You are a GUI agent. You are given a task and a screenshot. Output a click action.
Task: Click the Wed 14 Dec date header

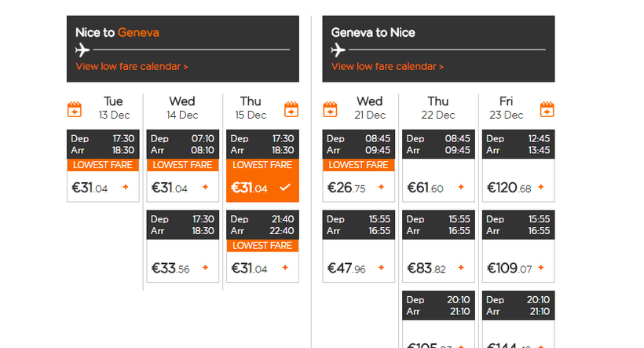coord(182,108)
